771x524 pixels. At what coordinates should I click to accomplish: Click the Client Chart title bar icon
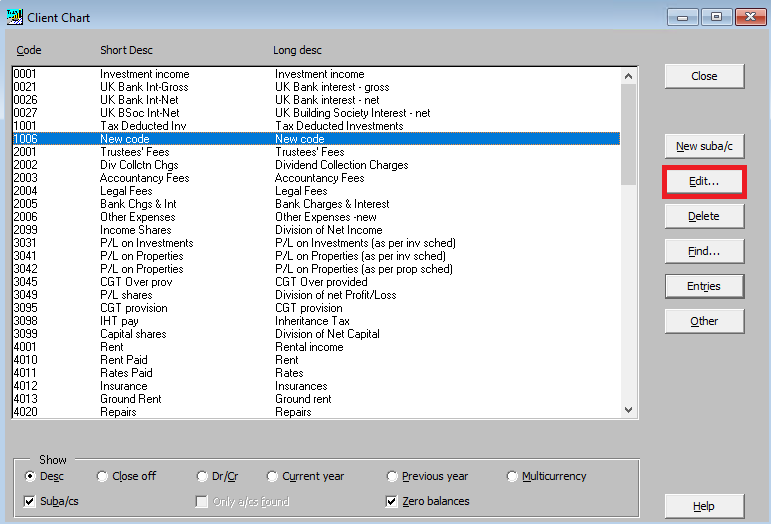[x=13, y=17]
